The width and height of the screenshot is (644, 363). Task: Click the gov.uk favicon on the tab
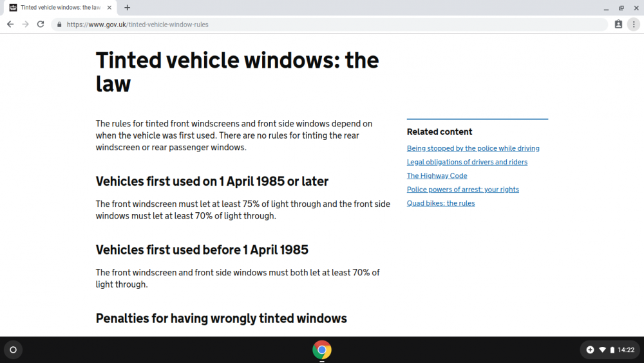[13, 7]
